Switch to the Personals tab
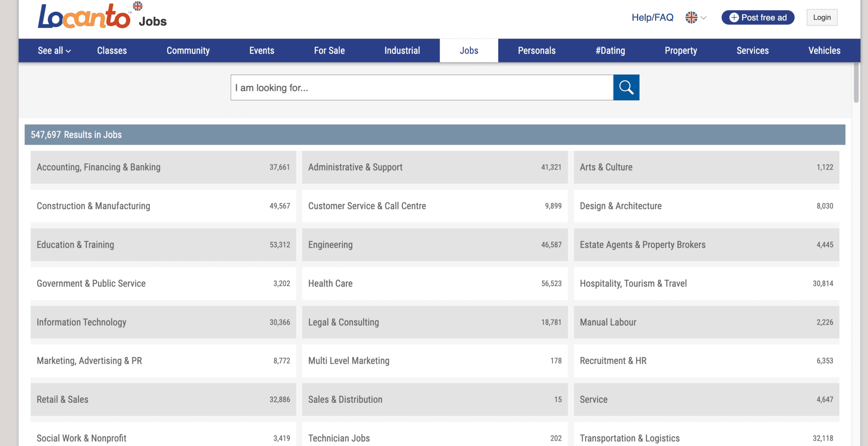This screenshot has height=446, width=868. tap(537, 51)
